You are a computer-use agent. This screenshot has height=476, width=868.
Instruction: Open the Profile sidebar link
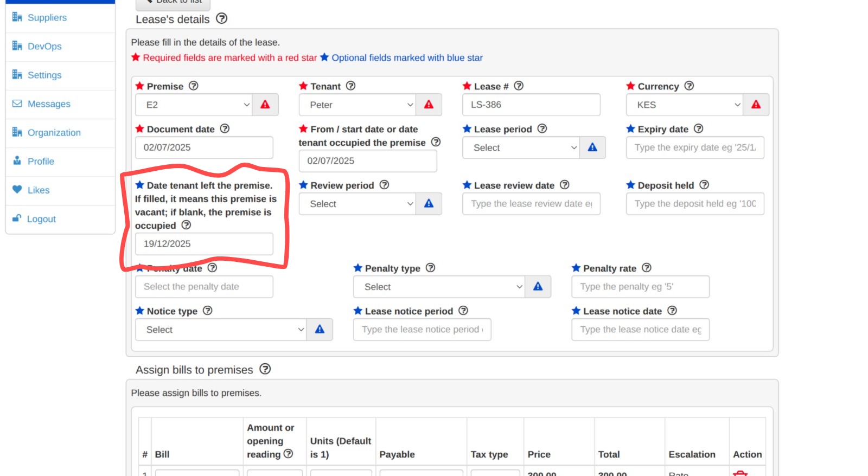coord(41,162)
